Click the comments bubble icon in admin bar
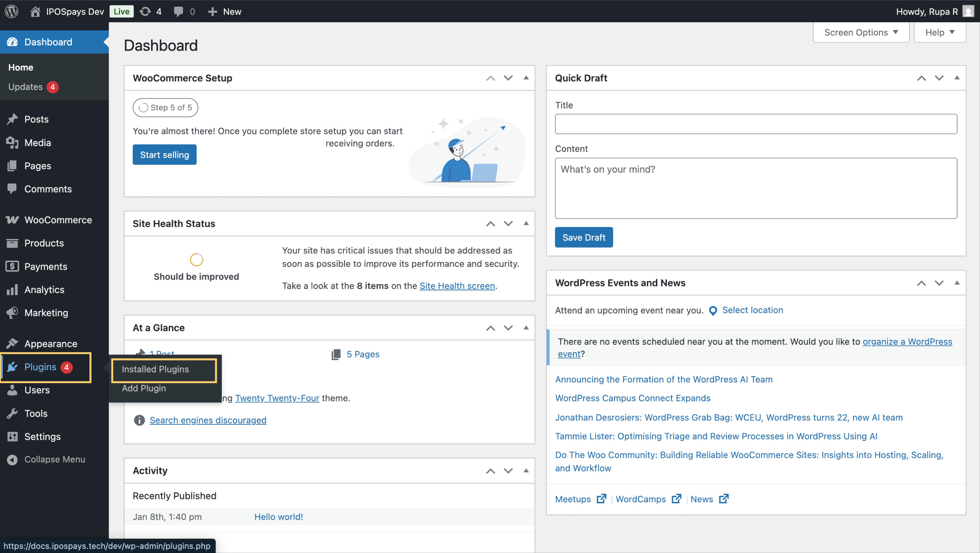 (178, 11)
